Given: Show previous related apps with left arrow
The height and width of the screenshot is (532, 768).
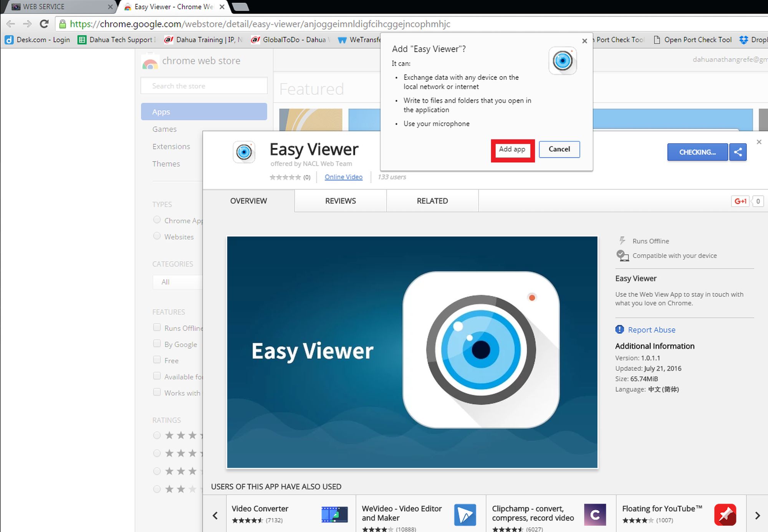Looking at the screenshot, I should (x=215, y=515).
